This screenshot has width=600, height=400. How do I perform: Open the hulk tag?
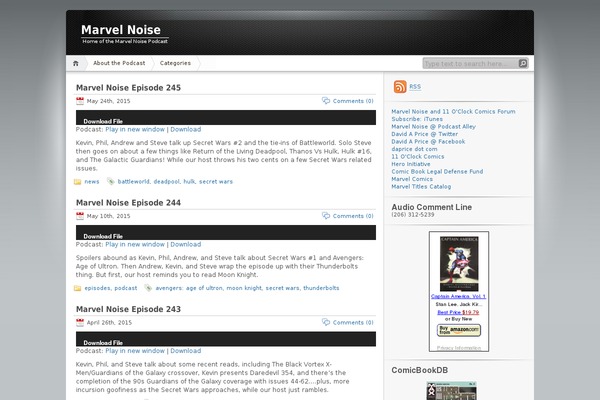[x=189, y=182]
